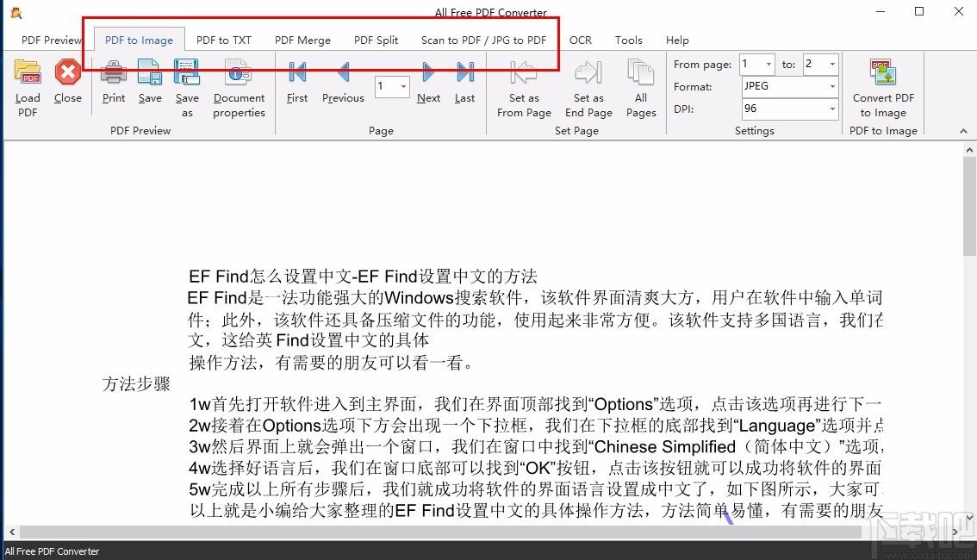The image size is (977, 560).
Task: Collapse the ribbon with the arrow
Action: (x=963, y=131)
